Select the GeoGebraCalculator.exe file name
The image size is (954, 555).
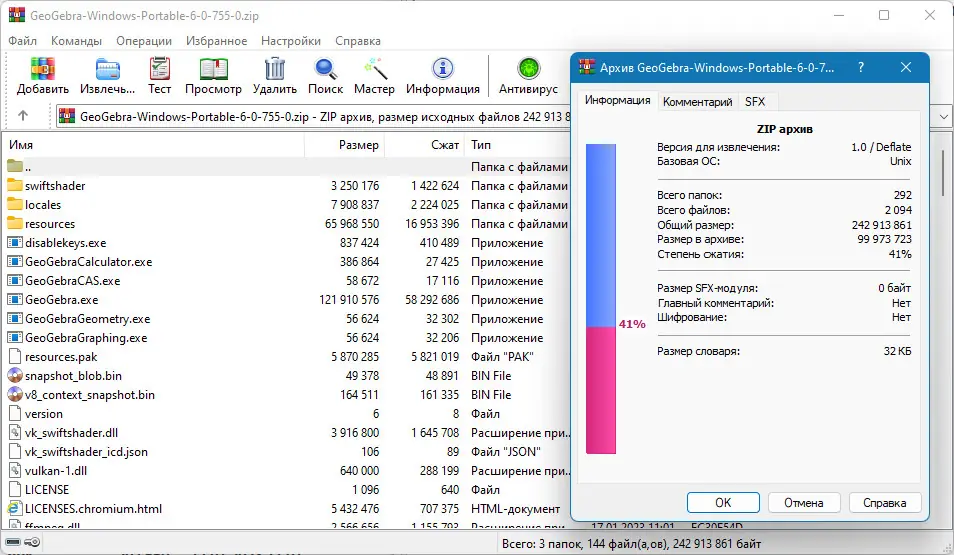point(89,262)
